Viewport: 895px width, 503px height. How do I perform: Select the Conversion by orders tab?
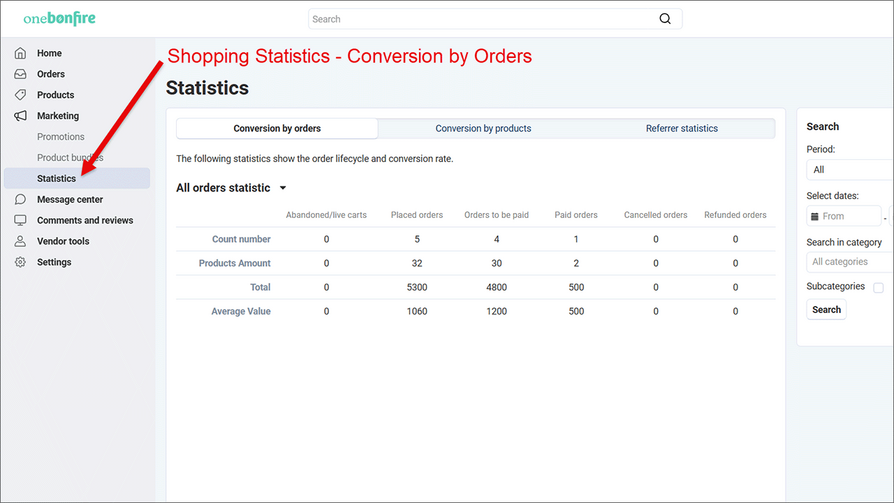(277, 128)
